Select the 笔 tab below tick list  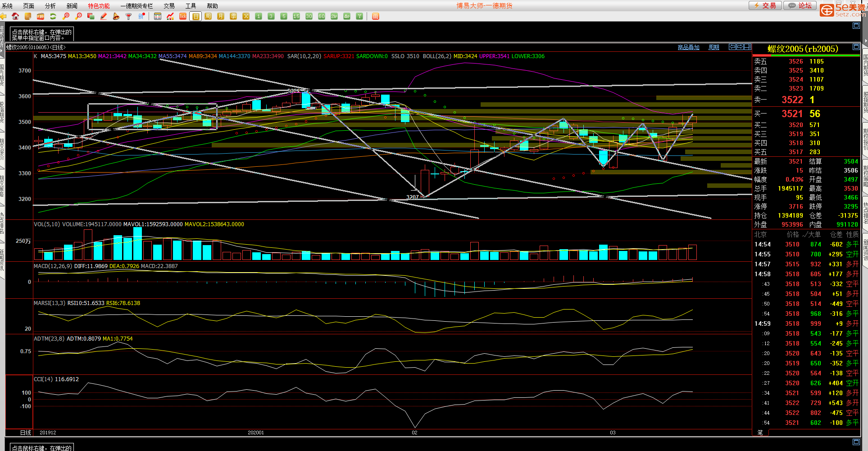pyautogui.click(x=760, y=433)
